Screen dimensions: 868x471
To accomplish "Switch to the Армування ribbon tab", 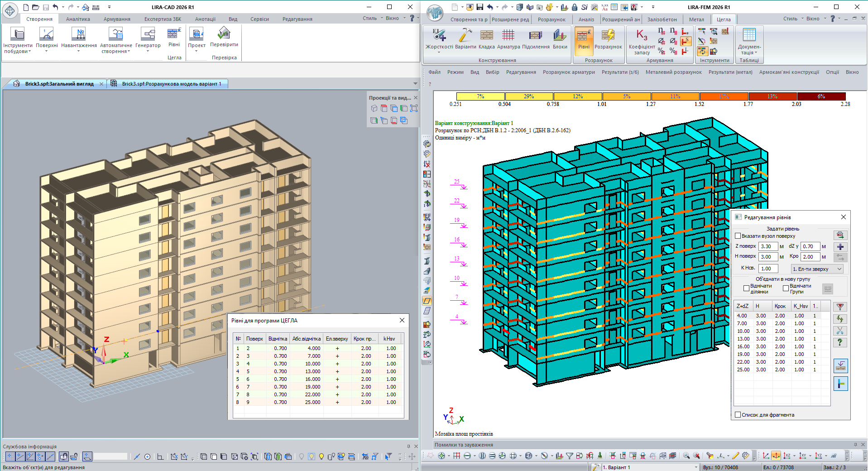I will (x=116, y=19).
